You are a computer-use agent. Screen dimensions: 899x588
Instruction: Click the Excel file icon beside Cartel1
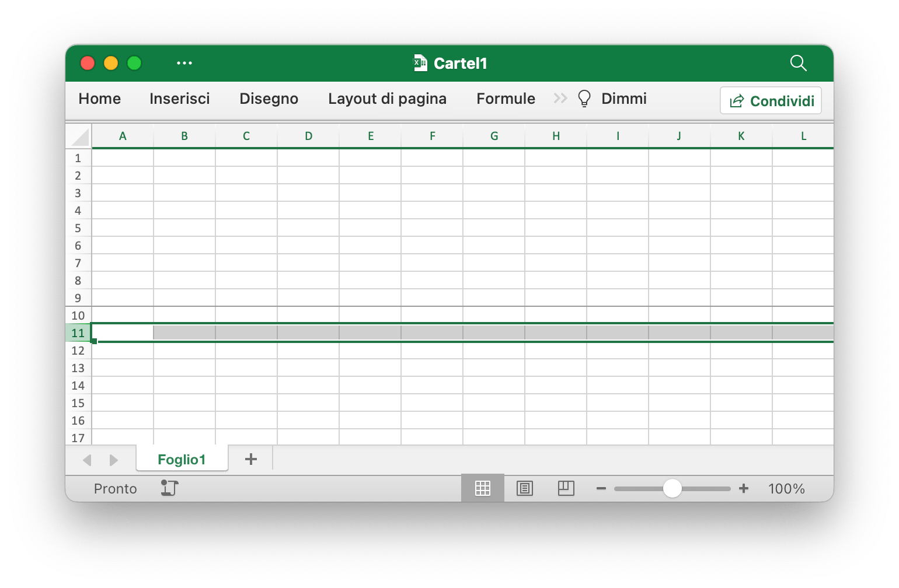(420, 63)
